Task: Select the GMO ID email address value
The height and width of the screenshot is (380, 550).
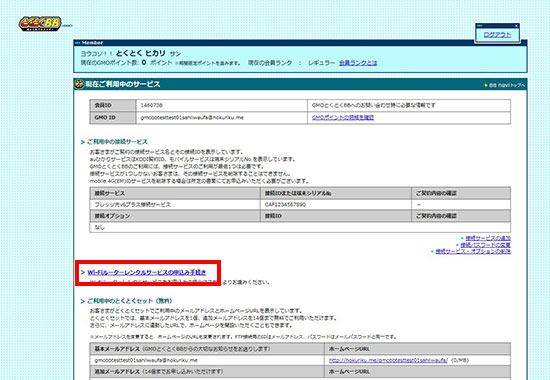Action: click(x=192, y=118)
